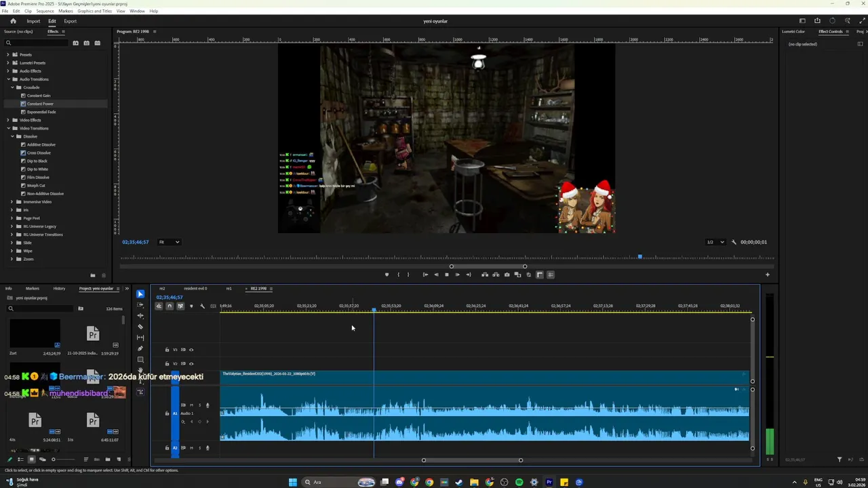Open the Comparison View button

[517, 274]
